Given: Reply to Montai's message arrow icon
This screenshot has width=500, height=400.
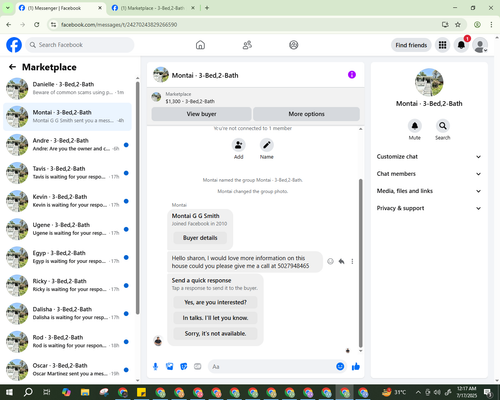Looking at the screenshot, I should click(x=341, y=261).
